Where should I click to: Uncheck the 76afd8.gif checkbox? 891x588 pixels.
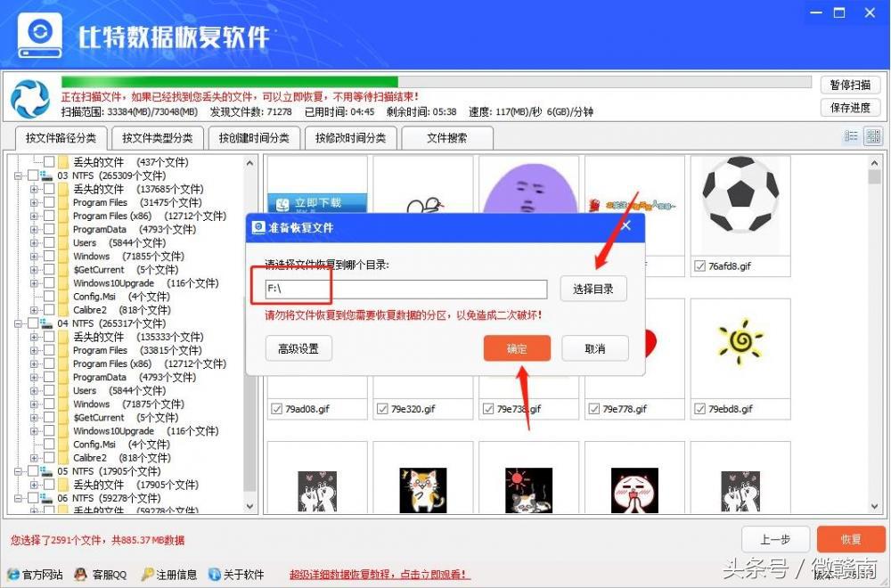(x=699, y=265)
